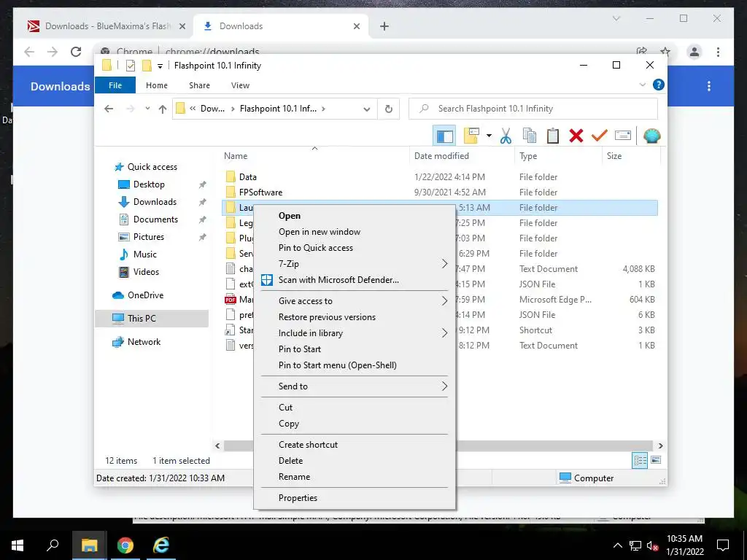
Task: Click the Cut scissors icon in Explorer toolbar
Action: (x=506, y=136)
